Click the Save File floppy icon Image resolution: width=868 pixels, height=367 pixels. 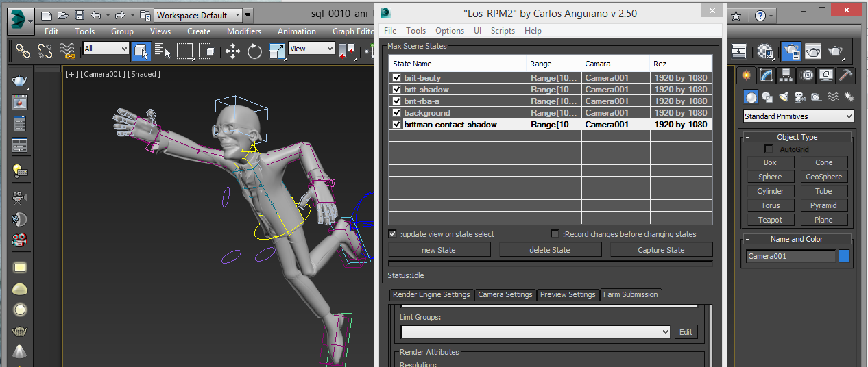[x=80, y=15]
